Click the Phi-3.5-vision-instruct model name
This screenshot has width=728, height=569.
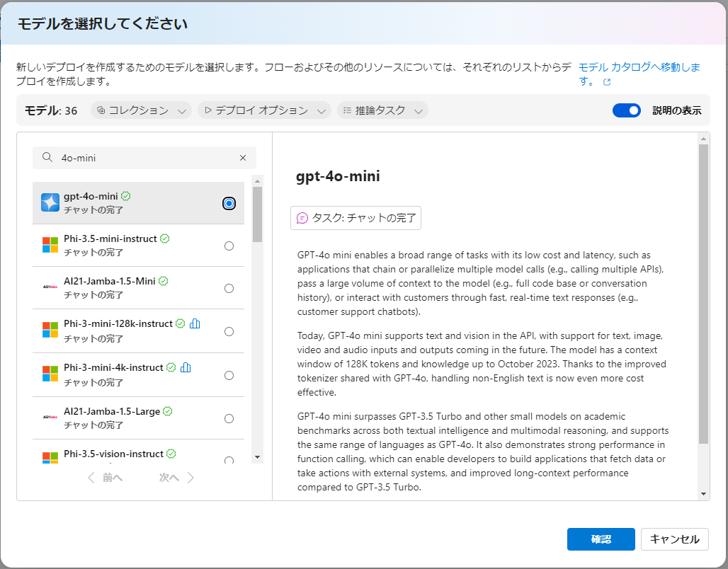[113, 454]
